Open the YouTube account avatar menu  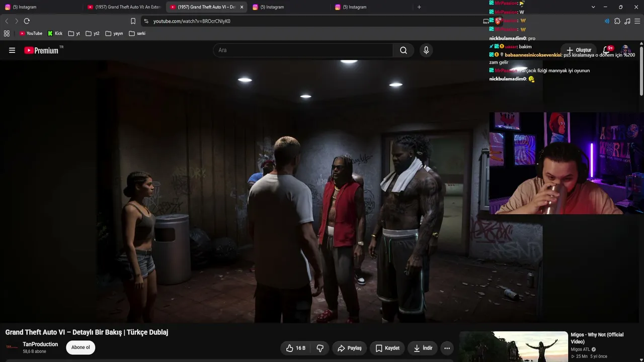click(626, 50)
